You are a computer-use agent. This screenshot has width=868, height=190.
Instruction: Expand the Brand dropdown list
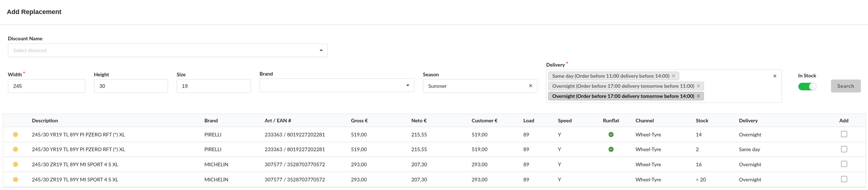click(336, 86)
